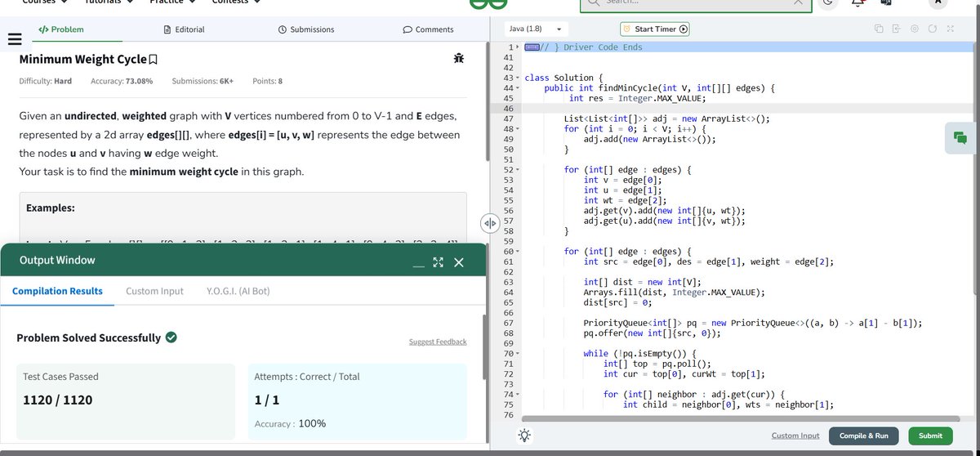Screen dimensions: 980x456
Task: Start the timer
Action: [655, 29]
